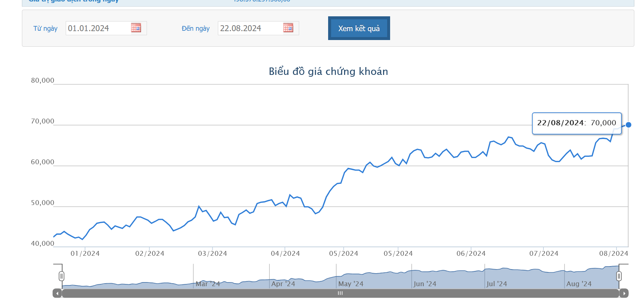Open the calendar picker for Đến ngày
The image size is (644, 301).
(288, 28)
